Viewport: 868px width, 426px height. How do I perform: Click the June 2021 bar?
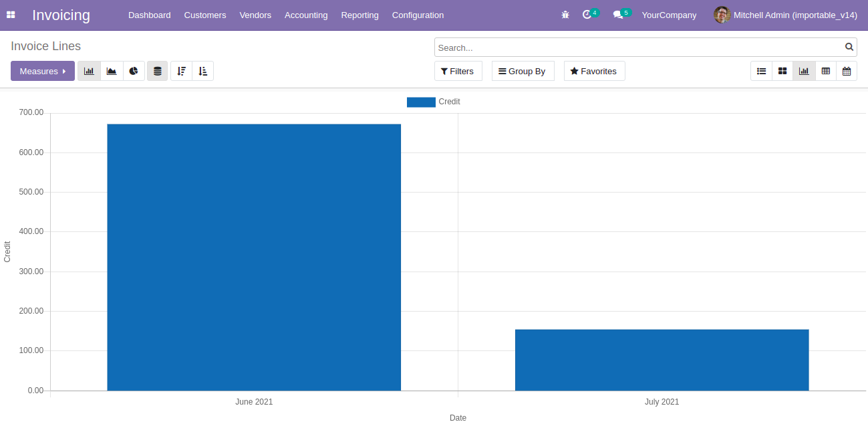pos(254,257)
